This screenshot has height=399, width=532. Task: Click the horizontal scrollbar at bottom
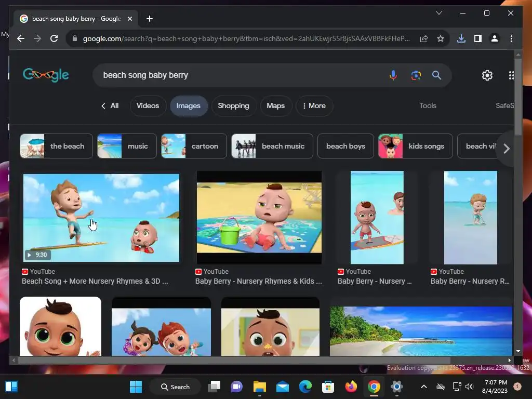pyautogui.click(x=234, y=361)
